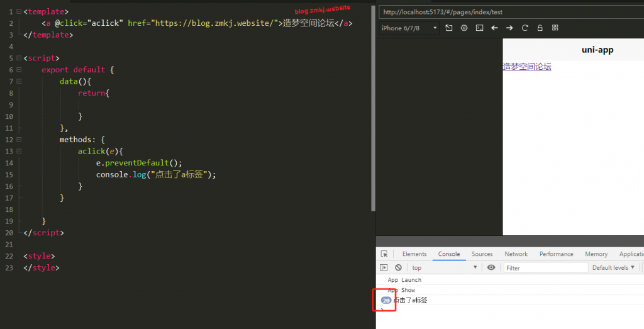Open the iPhone 6/7/8 device dropdown
The image size is (644, 329).
click(x=409, y=28)
